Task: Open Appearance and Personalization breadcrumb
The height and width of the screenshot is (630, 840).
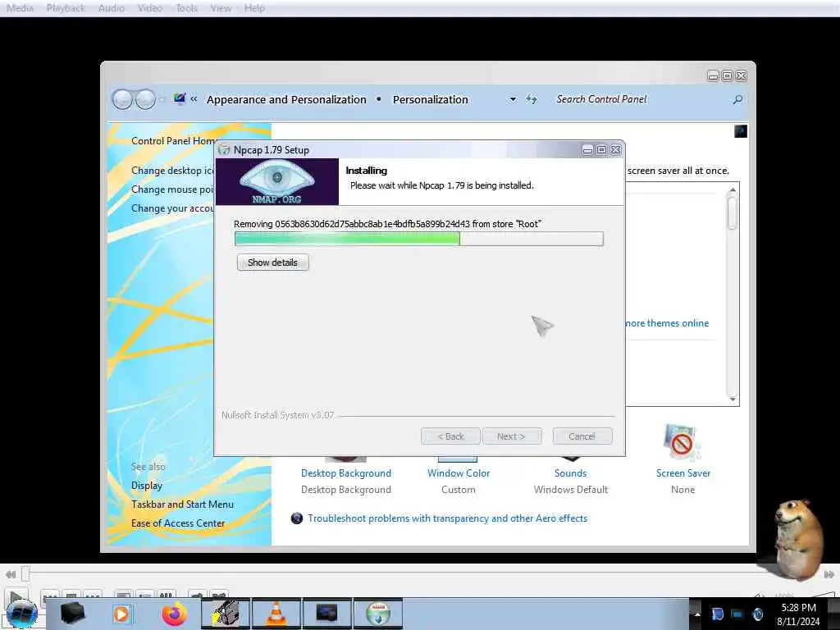Action: [x=286, y=99]
